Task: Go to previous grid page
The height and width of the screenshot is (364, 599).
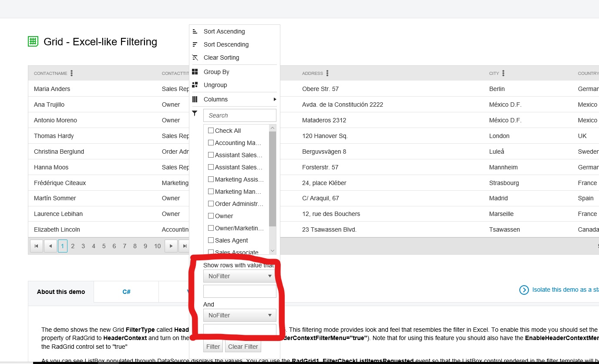Action: (x=50, y=246)
